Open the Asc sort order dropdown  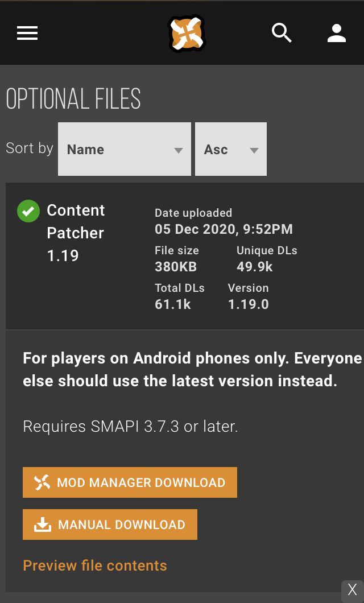230,150
